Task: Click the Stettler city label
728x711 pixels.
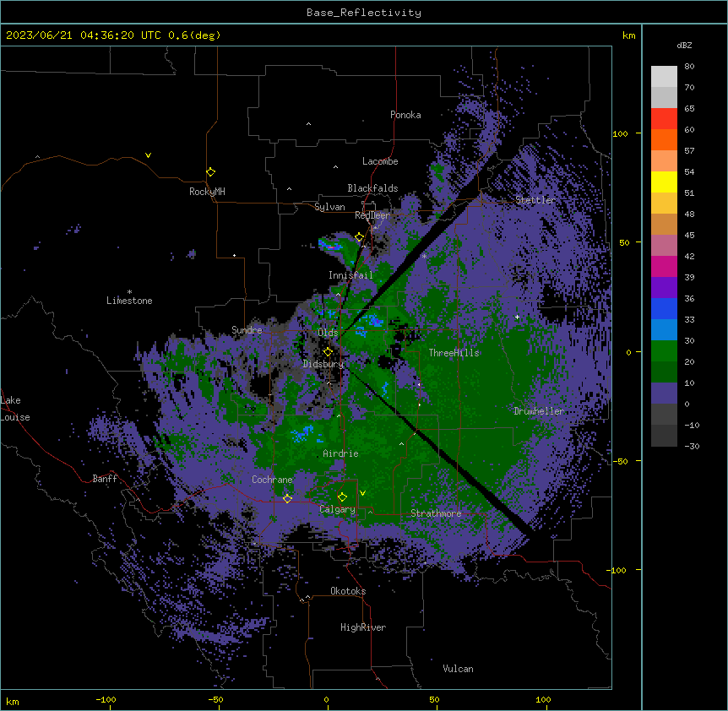Action: click(535, 200)
